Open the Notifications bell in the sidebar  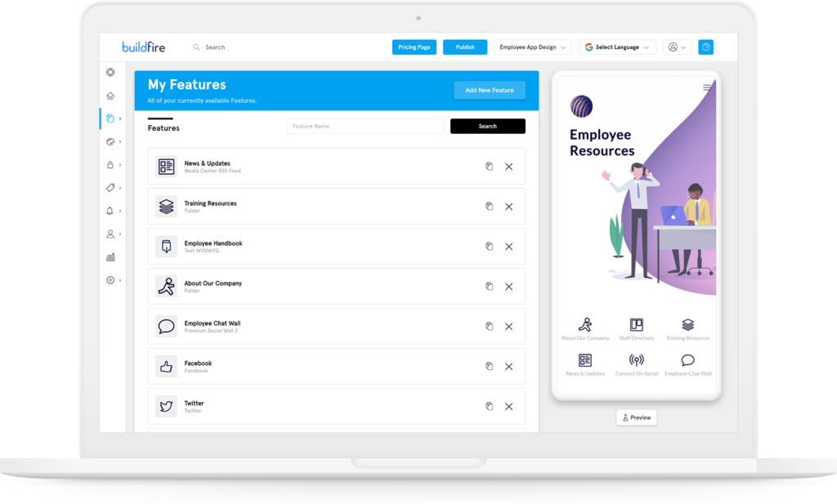pyautogui.click(x=110, y=210)
